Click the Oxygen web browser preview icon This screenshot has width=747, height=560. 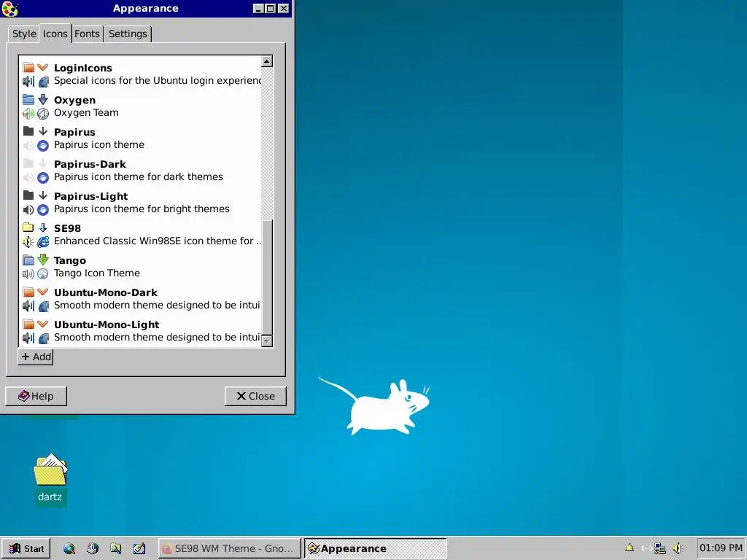[43, 113]
